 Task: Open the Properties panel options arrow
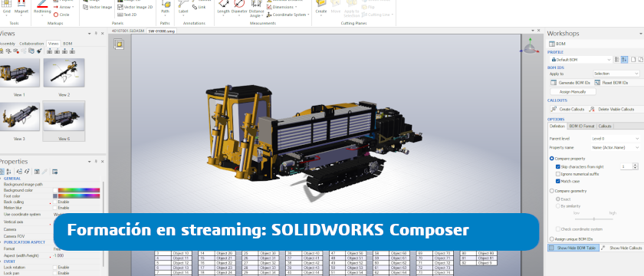coord(90,162)
